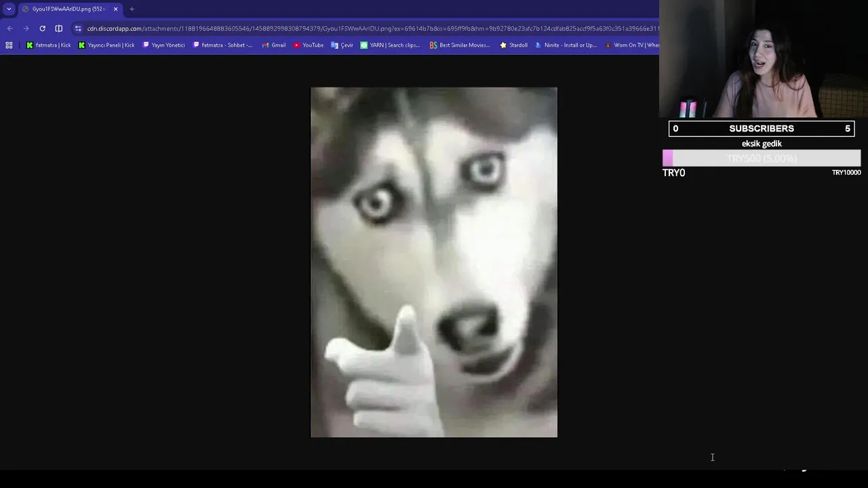Open Best Similar Movies bookmark

tap(460, 45)
